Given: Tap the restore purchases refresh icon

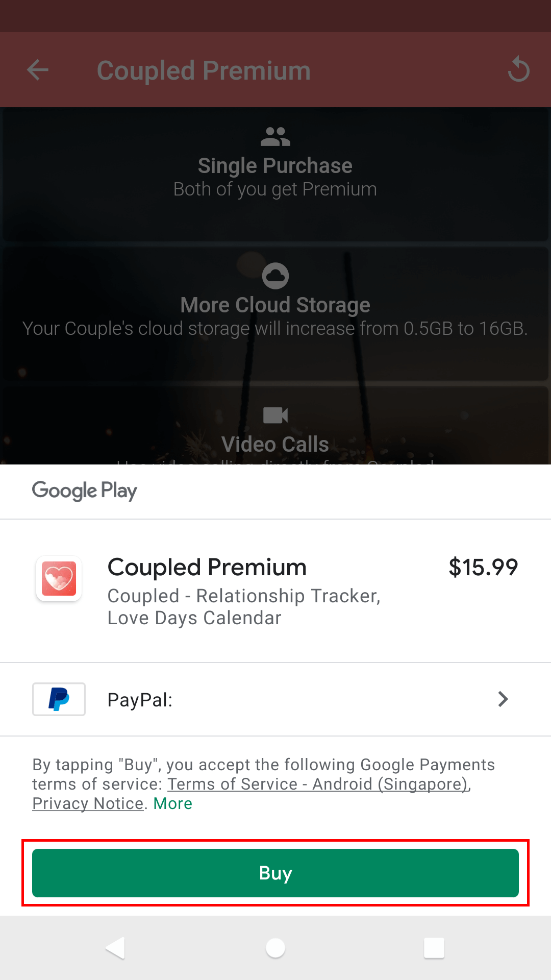Looking at the screenshot, I should (x=518, y=69).
